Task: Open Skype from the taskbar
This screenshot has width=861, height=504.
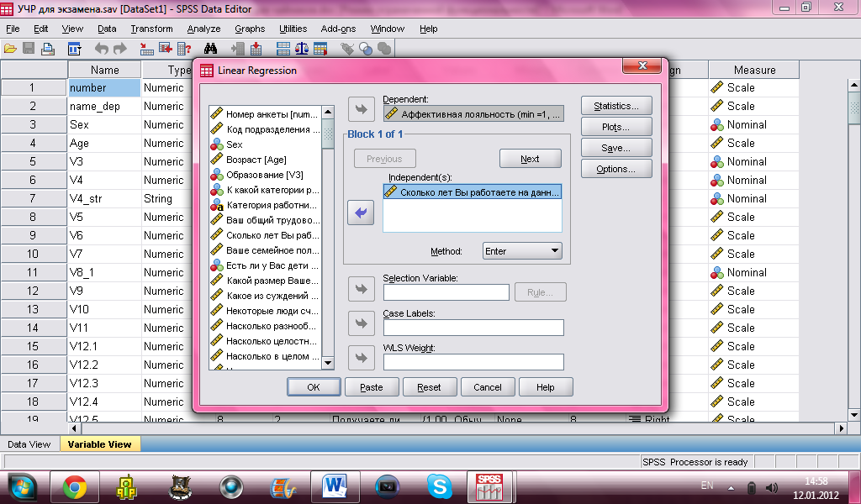Action: 439,487
